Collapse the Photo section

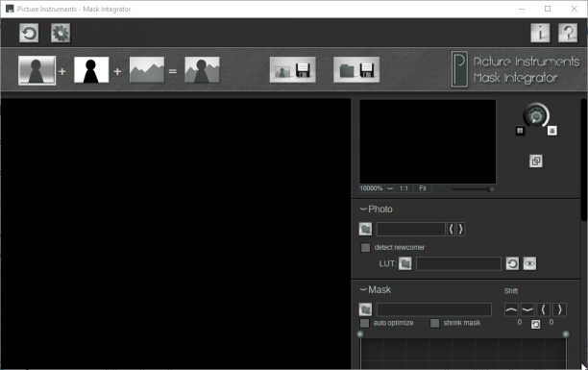click(363, 209)
